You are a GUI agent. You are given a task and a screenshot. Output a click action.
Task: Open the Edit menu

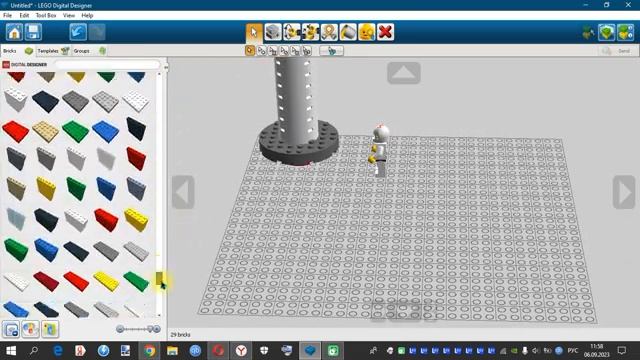click(x=24, y=16)
